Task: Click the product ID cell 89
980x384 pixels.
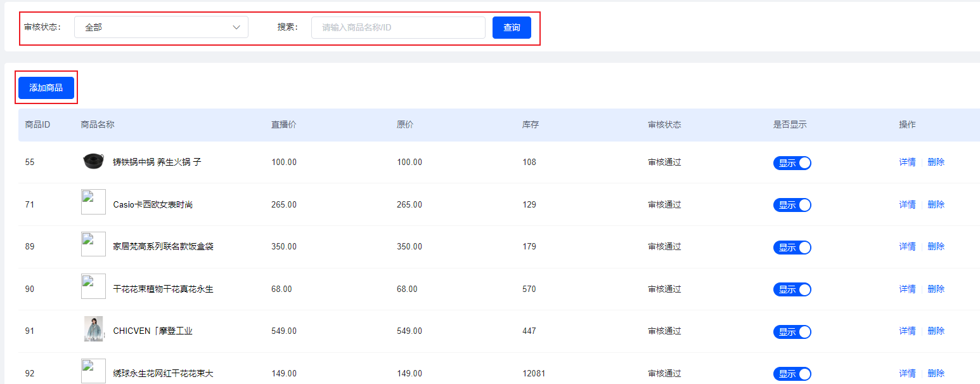Action: (x=30, y=246)
